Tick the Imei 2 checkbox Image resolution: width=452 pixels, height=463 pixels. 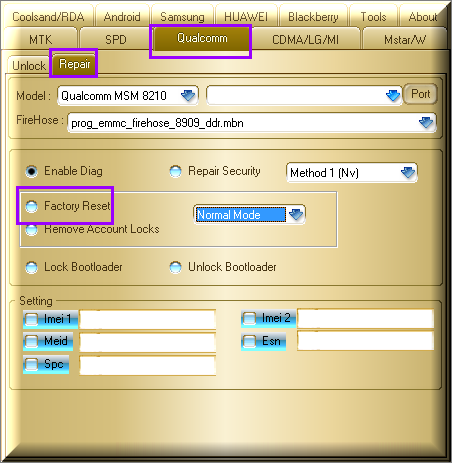[249, 318]
